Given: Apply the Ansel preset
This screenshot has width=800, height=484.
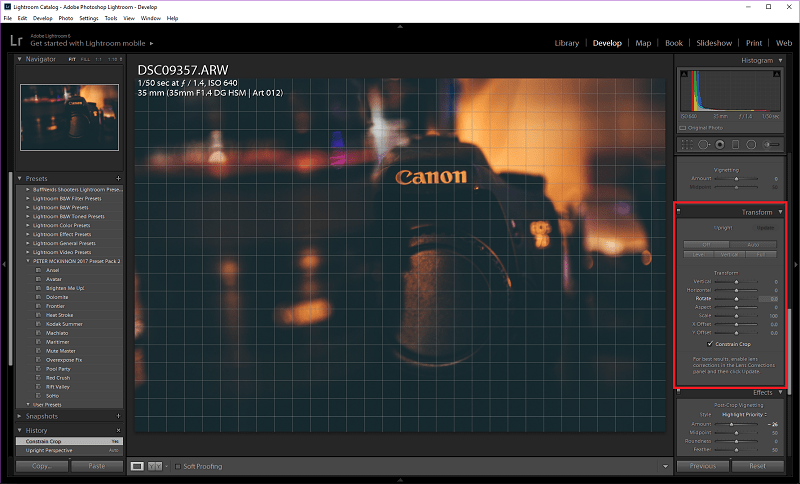Looking at the screenshot, I should pos(53,270).
